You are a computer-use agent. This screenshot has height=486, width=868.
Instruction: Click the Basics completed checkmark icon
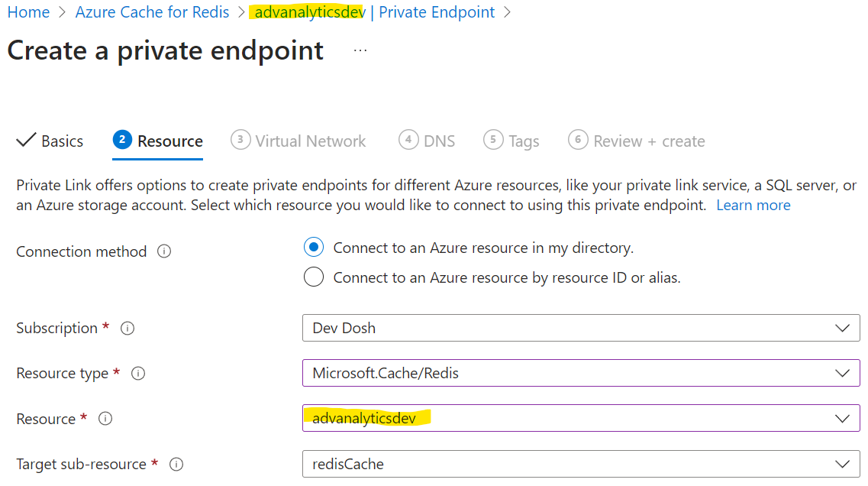(x=26, y=140)
